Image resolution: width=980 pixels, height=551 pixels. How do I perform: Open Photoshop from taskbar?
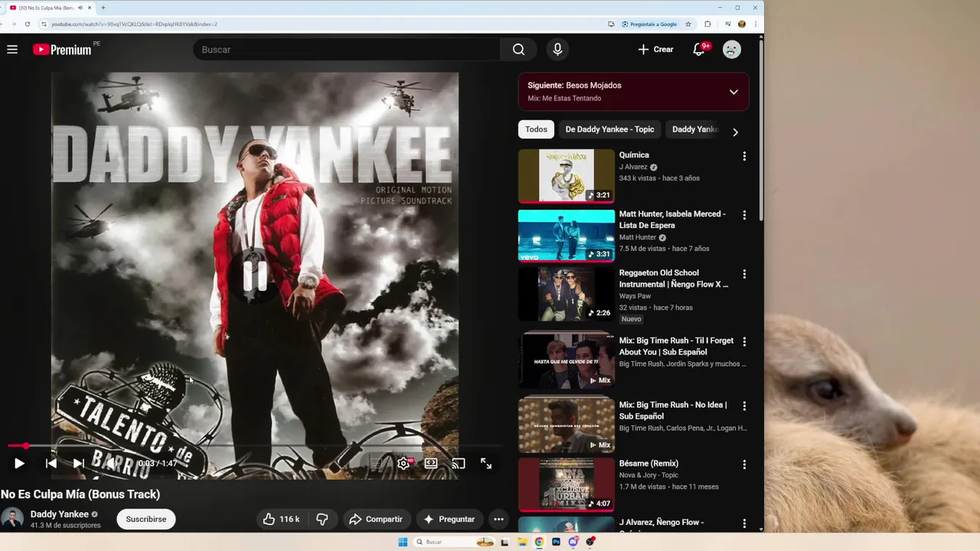pyautogui.click(x=556, y=542)
